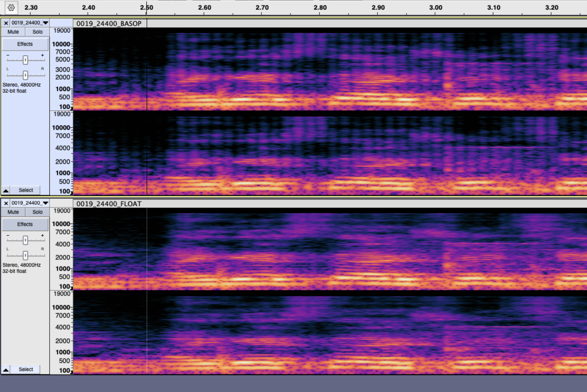Click the FLOAT track pan slider handle
The height and width of the screenshot is (392, 587).
tap(25, 255)
